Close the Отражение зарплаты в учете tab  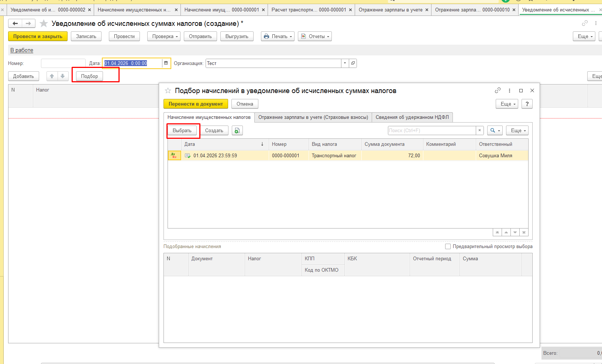(427, 10)
